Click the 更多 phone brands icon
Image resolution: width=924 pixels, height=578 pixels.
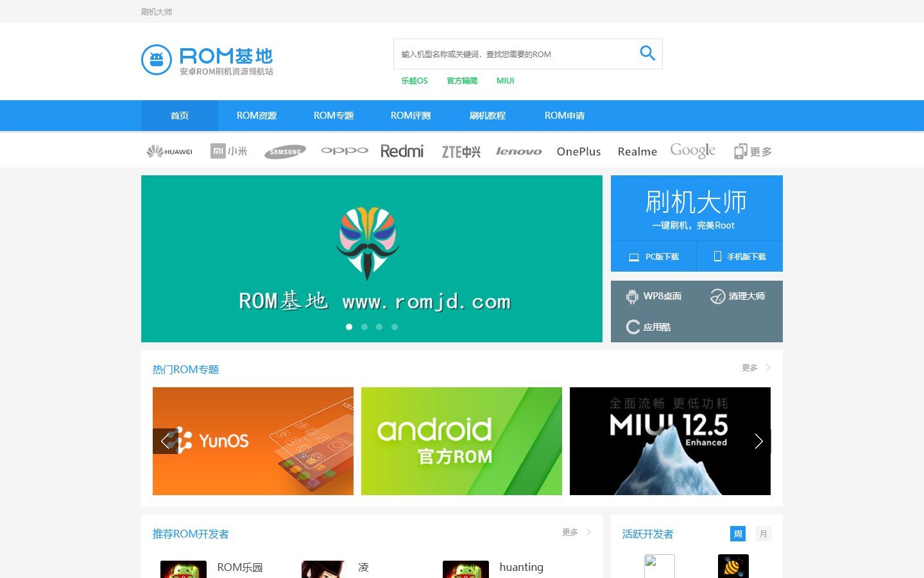[x=753, y=152]
